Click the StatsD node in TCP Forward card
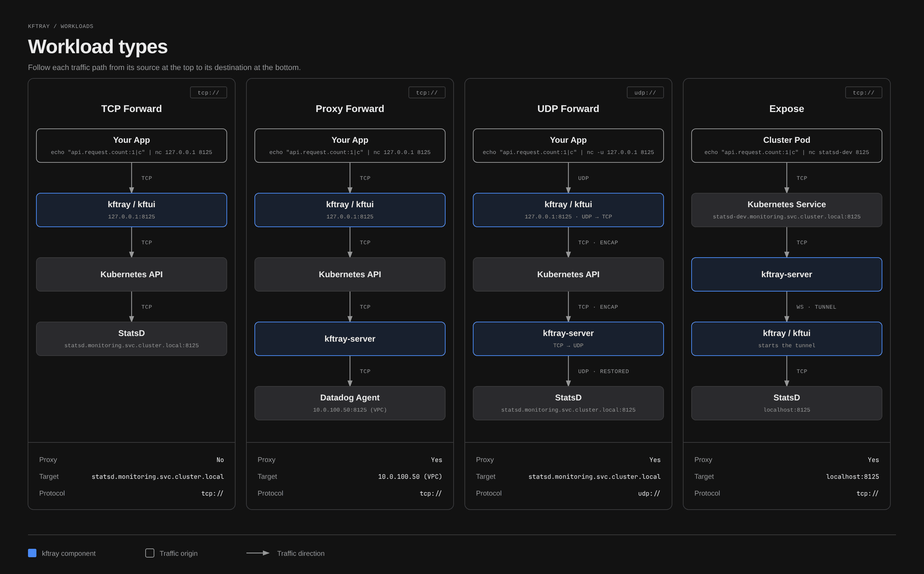 [131, 339]
